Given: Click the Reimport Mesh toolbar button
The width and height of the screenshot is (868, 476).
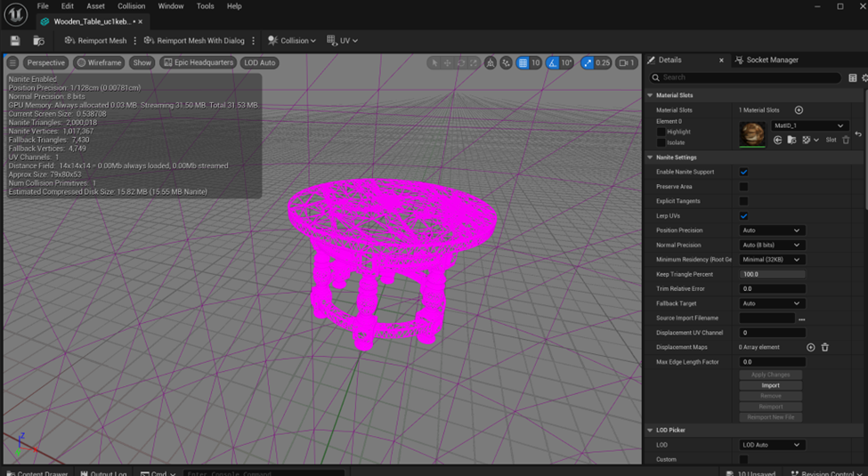Looking at the screenshot, I should click(96, 40).
